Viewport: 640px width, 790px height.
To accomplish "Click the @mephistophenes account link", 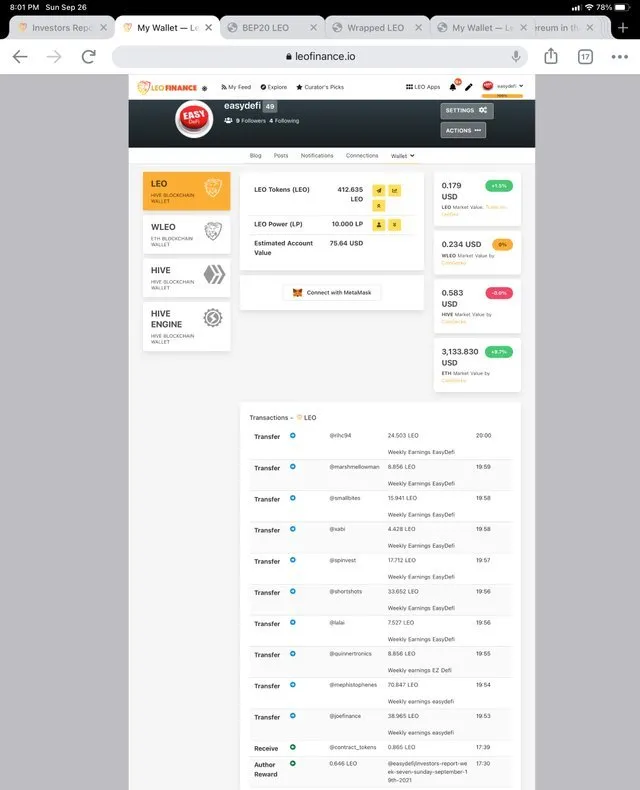I will pos(353,685).
